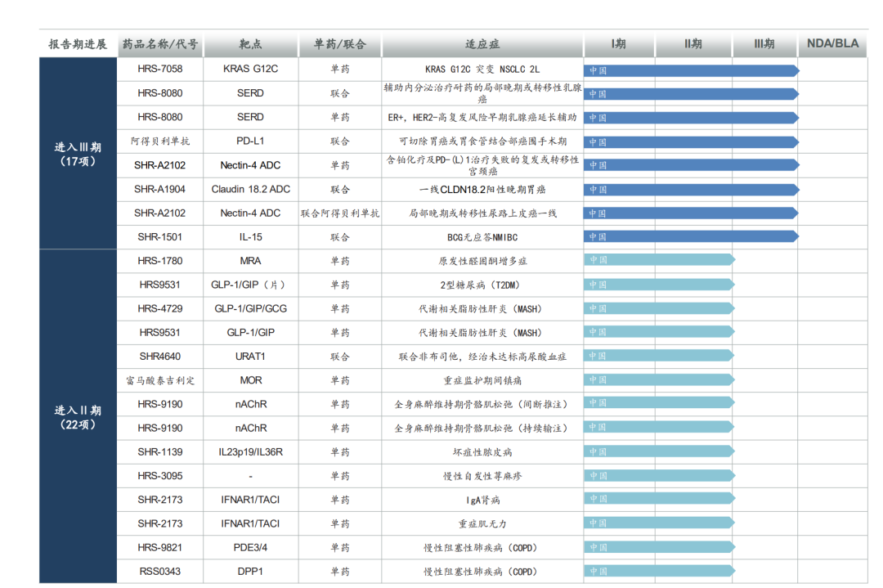Screen dimensions: 883x588
Task: Click the MOR target cell
Action: click(251, 381)
